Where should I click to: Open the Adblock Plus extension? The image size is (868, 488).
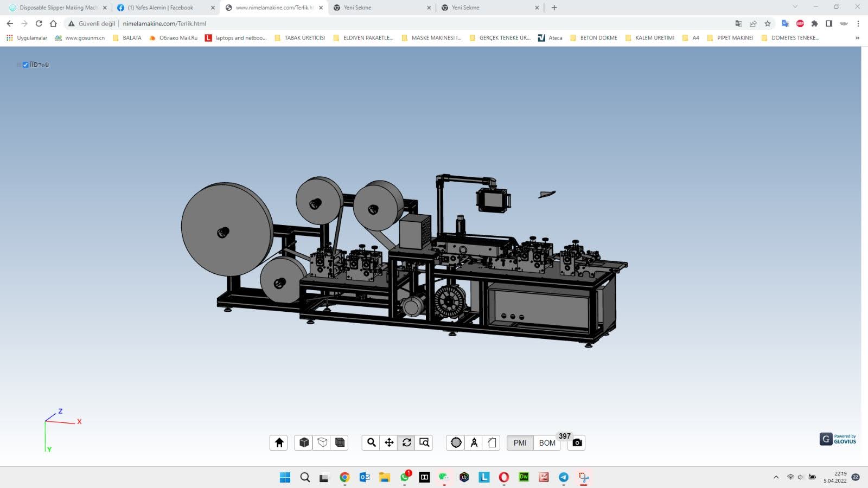click(800, 23)
